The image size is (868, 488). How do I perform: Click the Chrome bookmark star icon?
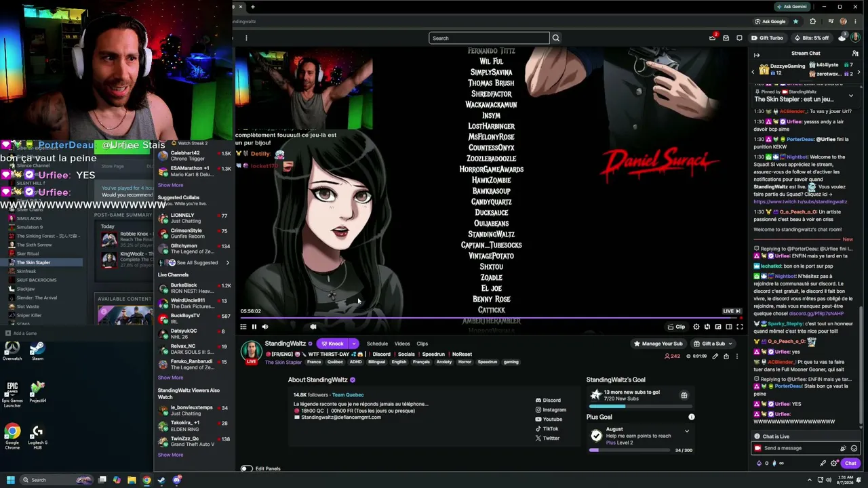tap(795, 21)
